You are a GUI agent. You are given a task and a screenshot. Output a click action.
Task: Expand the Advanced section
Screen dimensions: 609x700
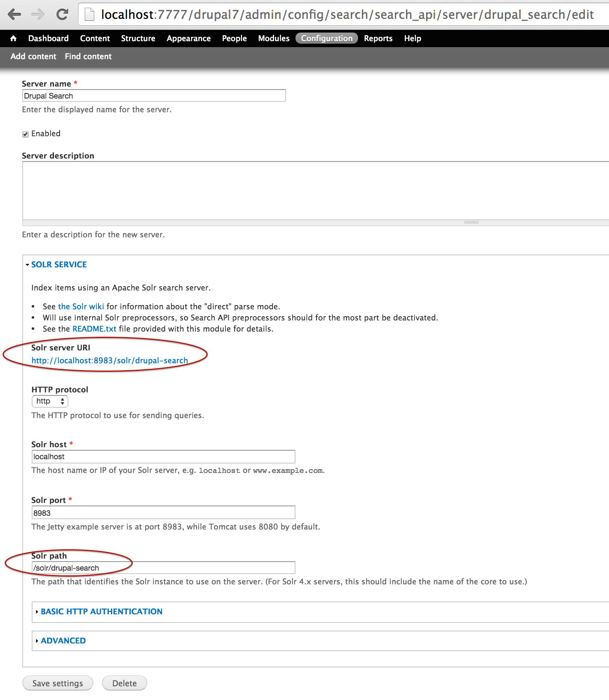click(x=63, y=640)
